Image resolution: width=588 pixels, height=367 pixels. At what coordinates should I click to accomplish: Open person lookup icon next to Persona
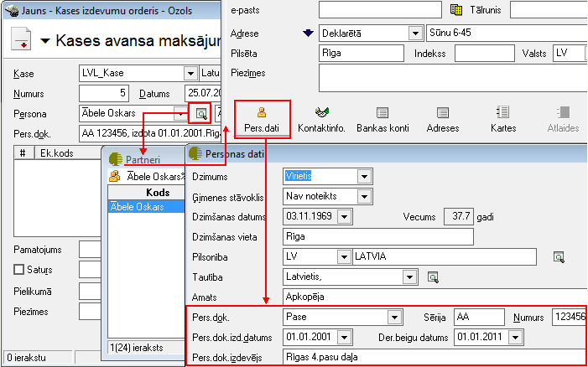click(x=201, y=113)
